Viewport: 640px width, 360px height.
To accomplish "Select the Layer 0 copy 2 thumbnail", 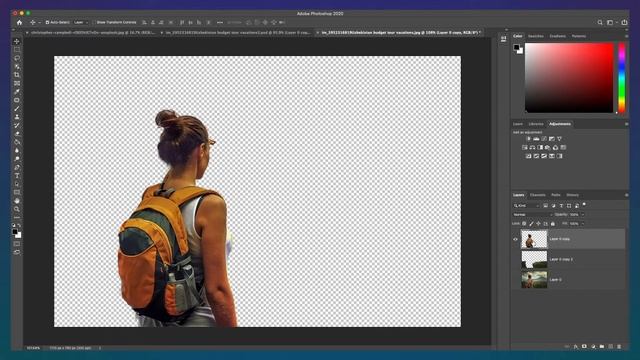I will point(534,260).
